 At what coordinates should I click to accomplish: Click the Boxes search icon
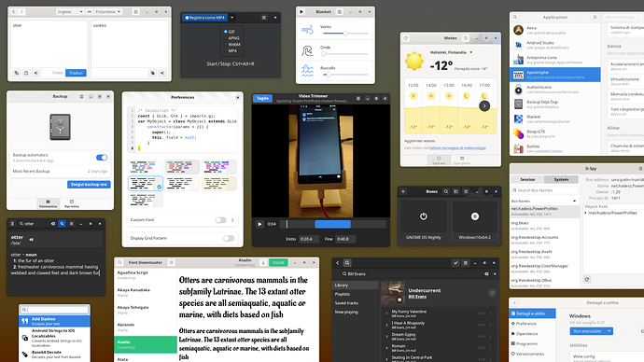(446, 191)
